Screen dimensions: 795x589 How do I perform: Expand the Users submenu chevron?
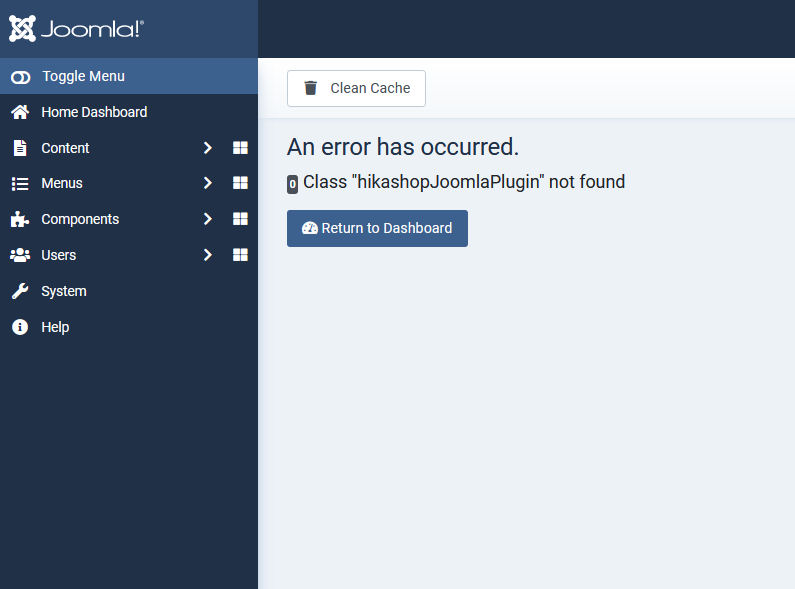pos(207,255)
